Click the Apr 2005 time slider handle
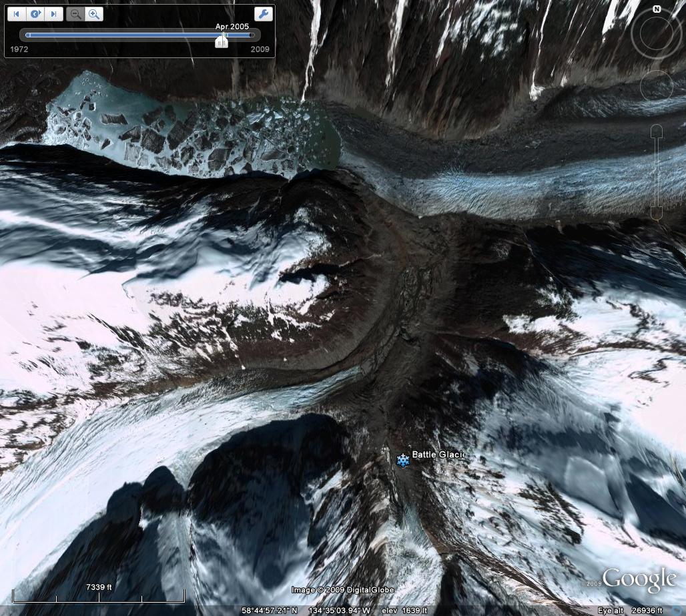 click(221, 41)
